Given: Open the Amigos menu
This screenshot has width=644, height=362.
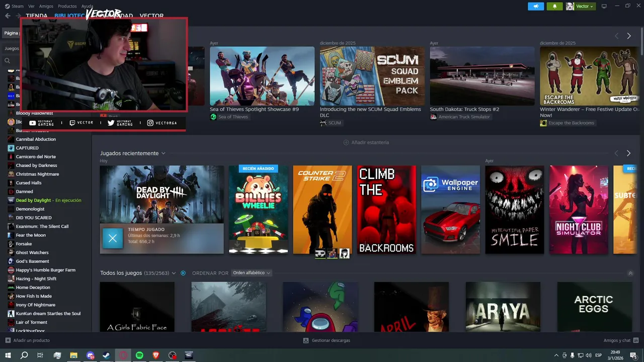Looking at the screenshot, I should [46, 6].
